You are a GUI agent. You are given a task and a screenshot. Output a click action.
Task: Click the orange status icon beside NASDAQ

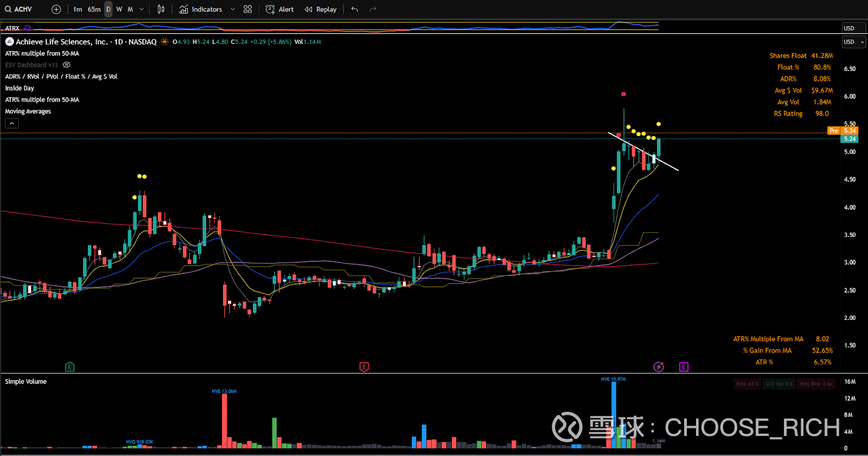(x=164, y=42)
